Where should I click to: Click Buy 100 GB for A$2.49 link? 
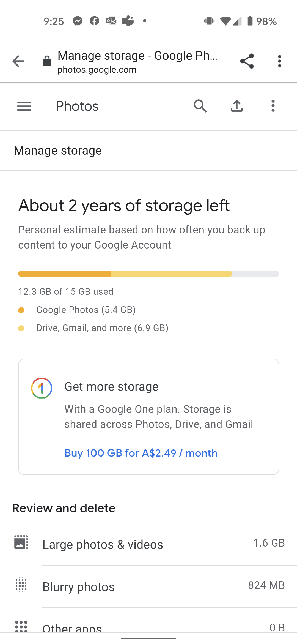click(x=141, y=453)
